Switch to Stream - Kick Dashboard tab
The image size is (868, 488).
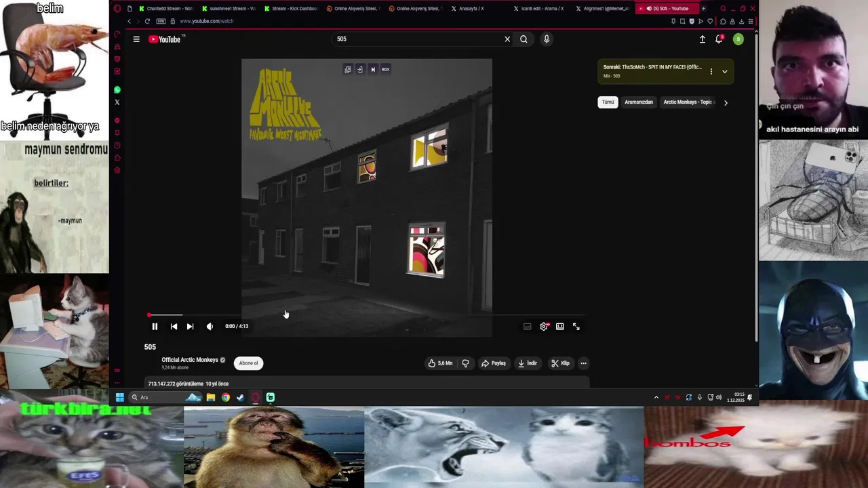pyautogui.click(x=290, y=9)
